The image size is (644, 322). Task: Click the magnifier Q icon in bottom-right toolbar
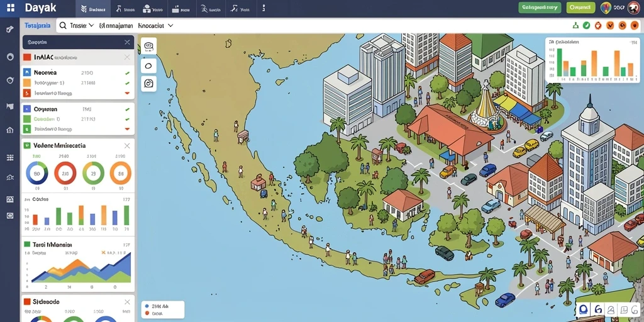[584, 310]
